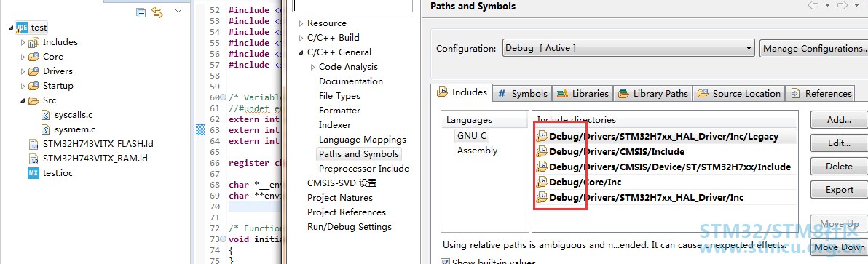Fold the comment at editor line 60
Screen dimensions: 868x264
(223, 97)
